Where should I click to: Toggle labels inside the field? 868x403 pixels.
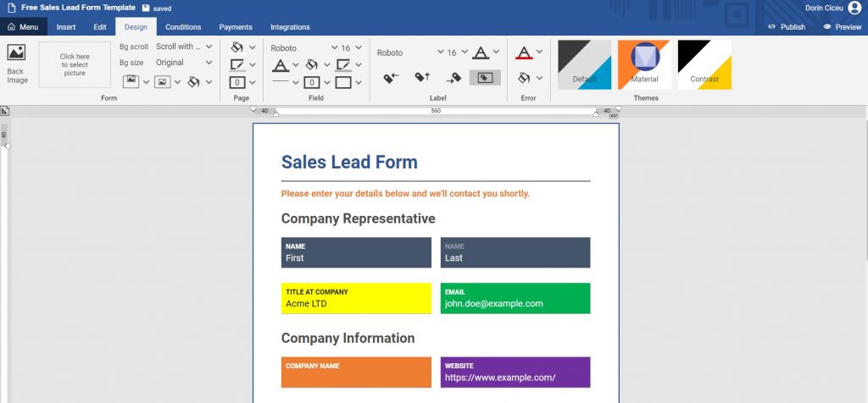485,78
